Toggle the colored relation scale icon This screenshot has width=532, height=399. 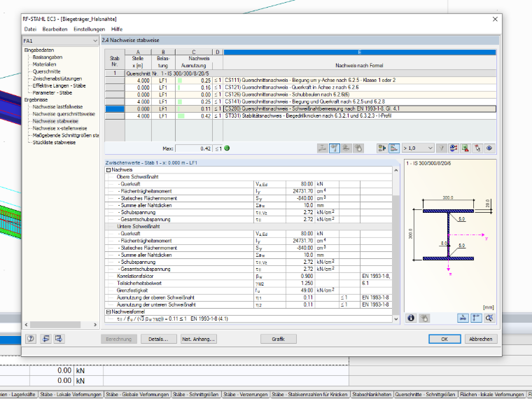394,148
